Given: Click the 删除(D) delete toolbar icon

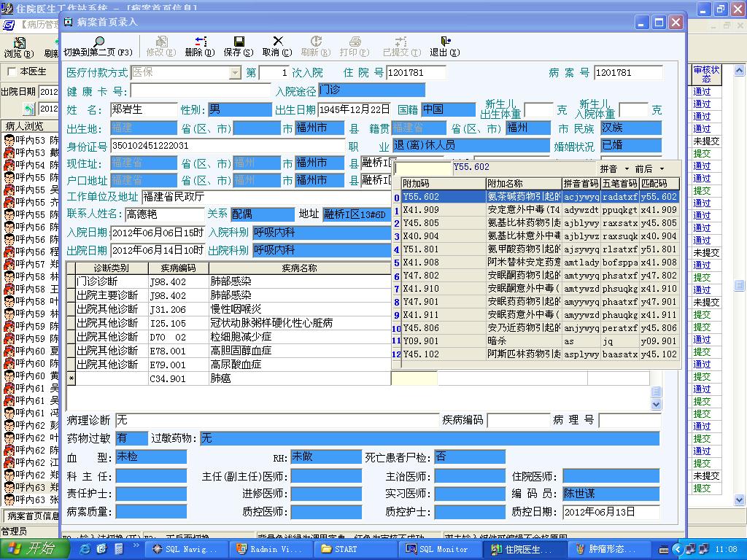Looking at the screenshot, I should [201, 42].
